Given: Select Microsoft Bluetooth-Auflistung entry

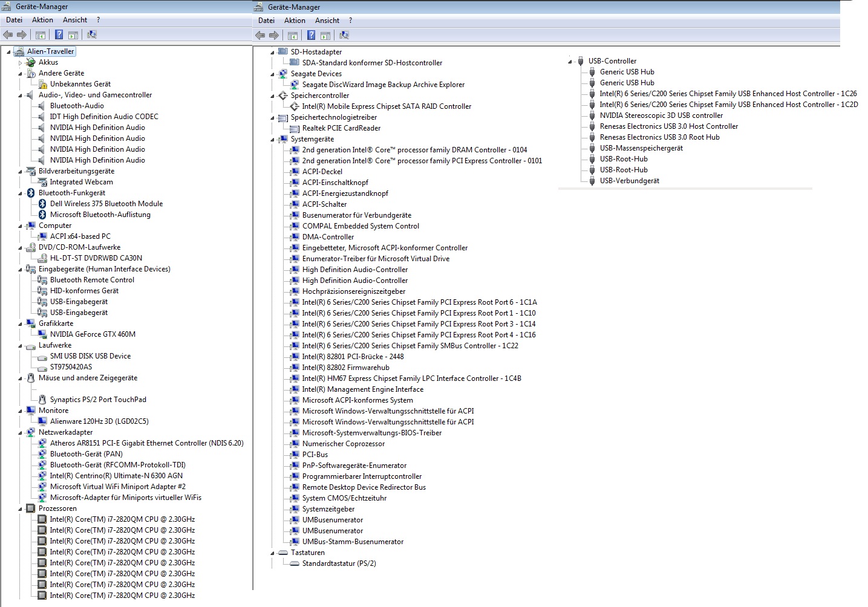Looking at the screenshot, I should pyautogui.click(x=100, y=215).
